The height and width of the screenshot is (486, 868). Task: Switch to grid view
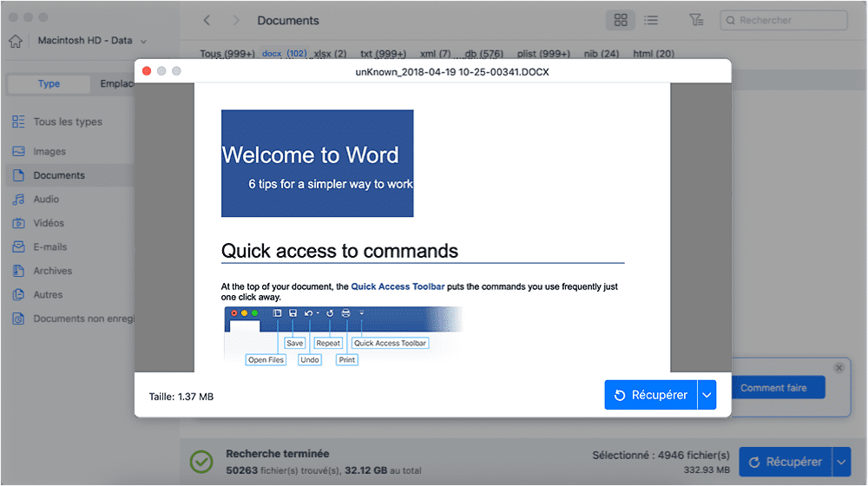pyautogui.click(x=621, y=21)
